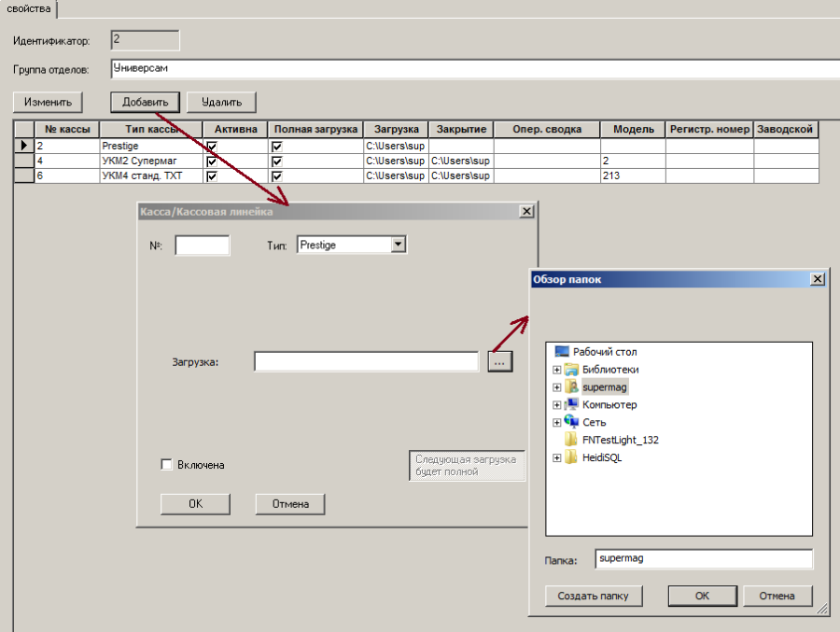Viewport: 840px width, 632px height.
Task: Select the row indicator for cash register 2
Action: 24,146
